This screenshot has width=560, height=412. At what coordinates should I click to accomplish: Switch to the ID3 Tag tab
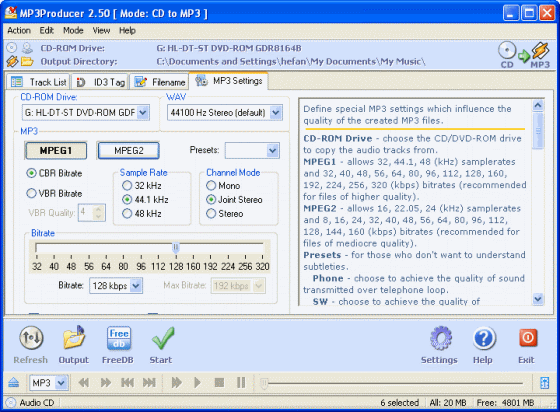100,82
